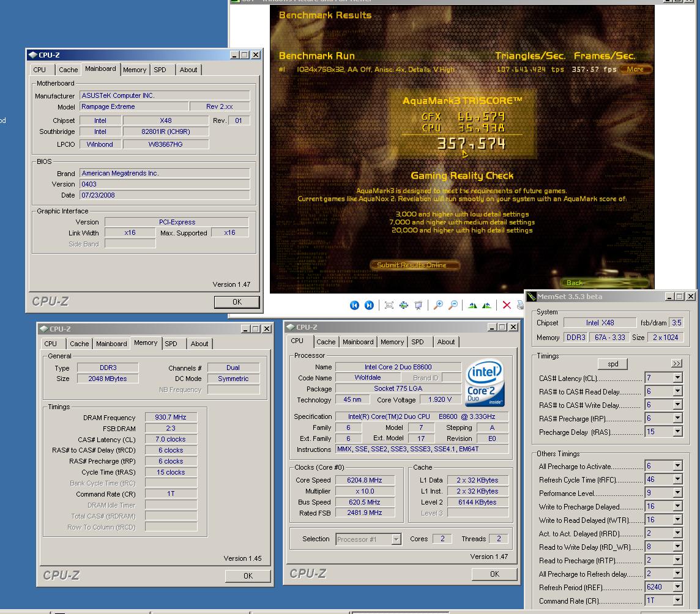Click the Command Rate (CR) value 1T in the Memory CPU-Z window
This screenshot has height=614, width=700.
click(x=171, y=494)
